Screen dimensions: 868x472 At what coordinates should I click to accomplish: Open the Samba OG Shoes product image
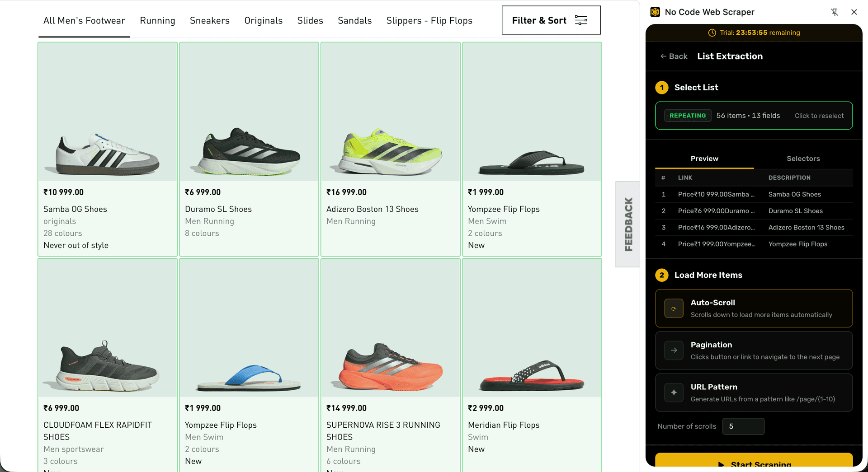pos(108,112)
